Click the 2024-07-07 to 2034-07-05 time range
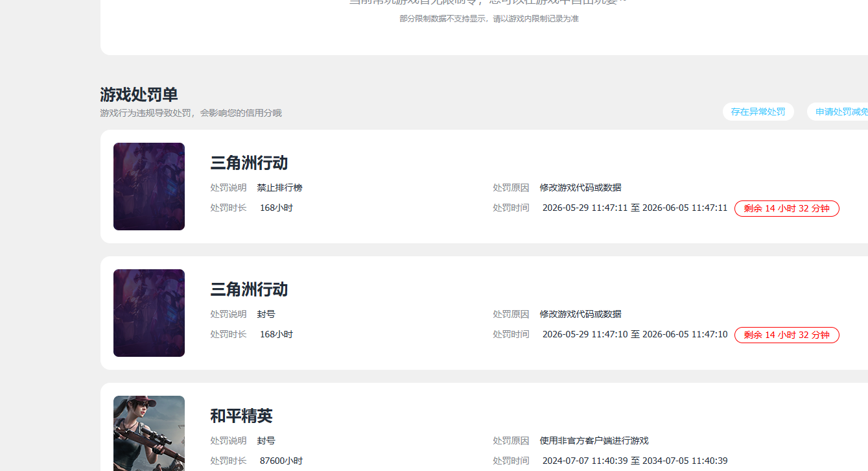The width and height of the screenshot is (868, 471). point(635,461)
